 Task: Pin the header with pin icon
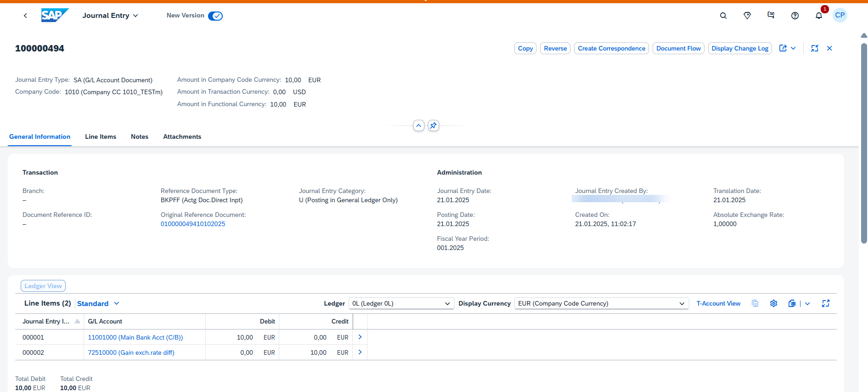click(x=433, y=125)
